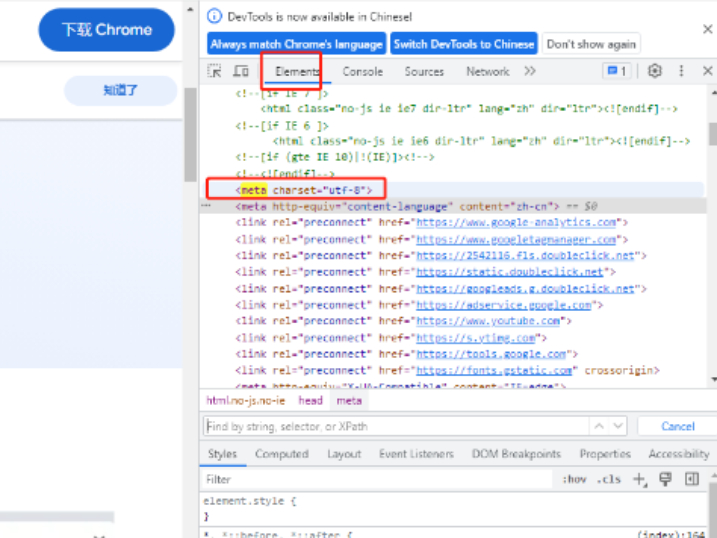The width and height of the screenshot is (717, 538).
Task: Click Switch DevTools to Chinese
Action: click(464, 44)
